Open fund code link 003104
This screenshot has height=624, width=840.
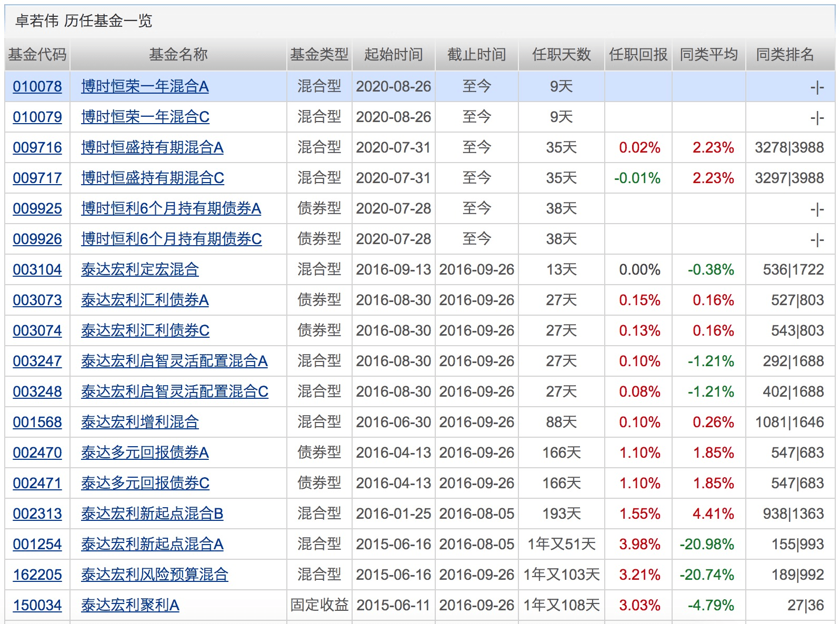[37, 269]
